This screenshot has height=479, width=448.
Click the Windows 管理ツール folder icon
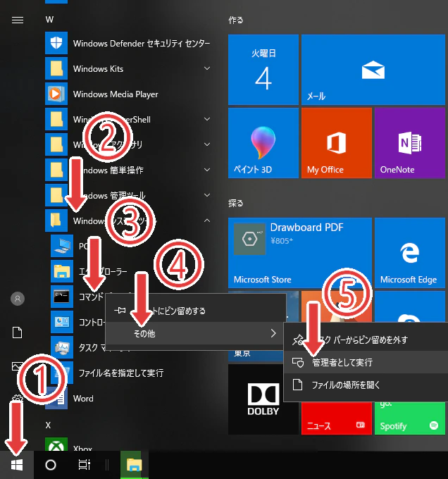(x=56, y=195)
